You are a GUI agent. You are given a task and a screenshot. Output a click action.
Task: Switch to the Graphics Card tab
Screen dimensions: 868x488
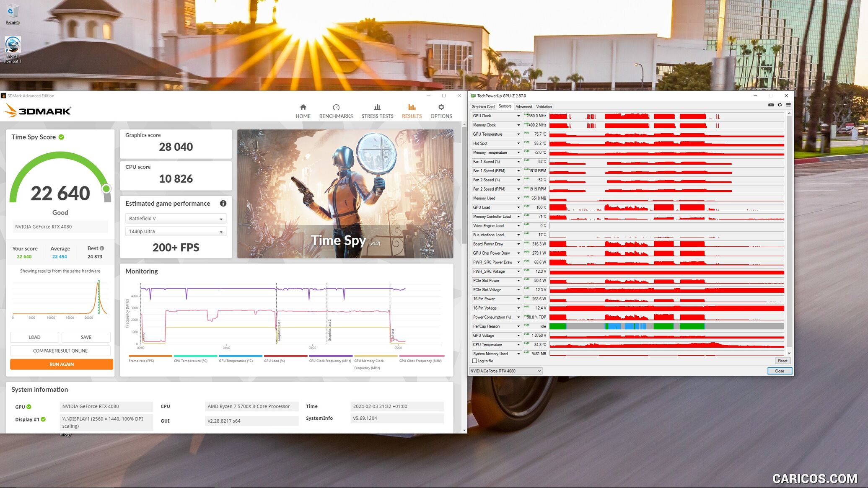pyautogui.click(x=483, y=107)
